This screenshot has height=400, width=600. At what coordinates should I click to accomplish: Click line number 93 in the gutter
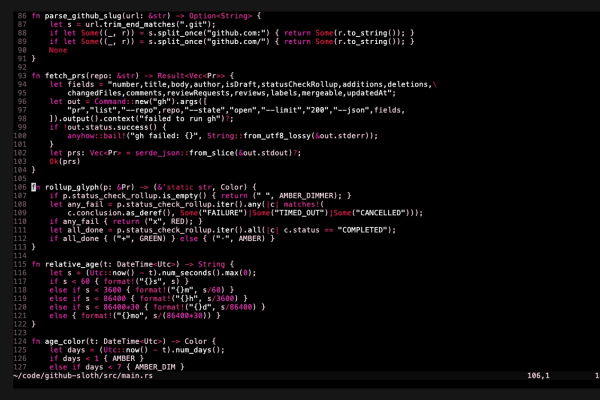tap(22, 76)
